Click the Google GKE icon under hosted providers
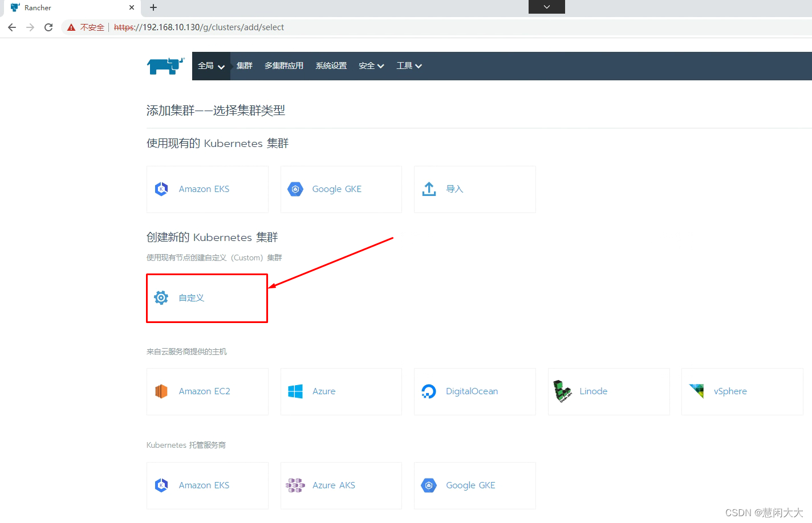The width and height of the screenshot is (812, 523). coord(429,485)
